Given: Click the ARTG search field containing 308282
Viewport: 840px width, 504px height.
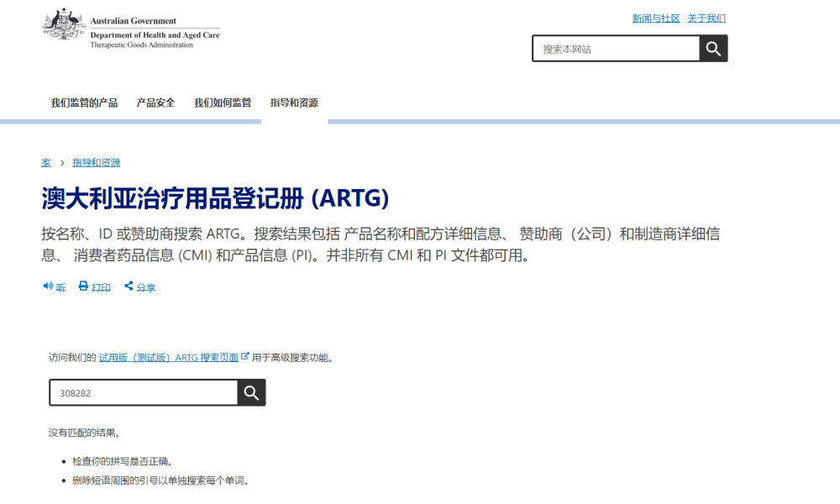Looking at the screenshot, I should 144,392.
